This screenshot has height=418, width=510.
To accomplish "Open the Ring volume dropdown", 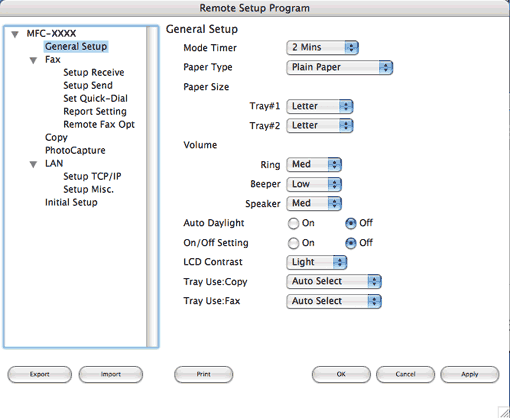I will click(x=314, y=164).
